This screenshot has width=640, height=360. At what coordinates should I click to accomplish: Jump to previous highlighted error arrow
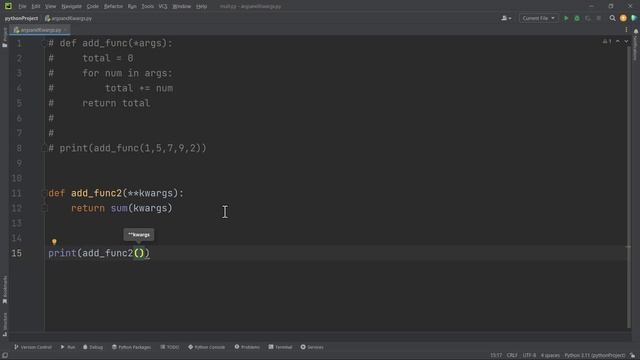click(618, 42)
